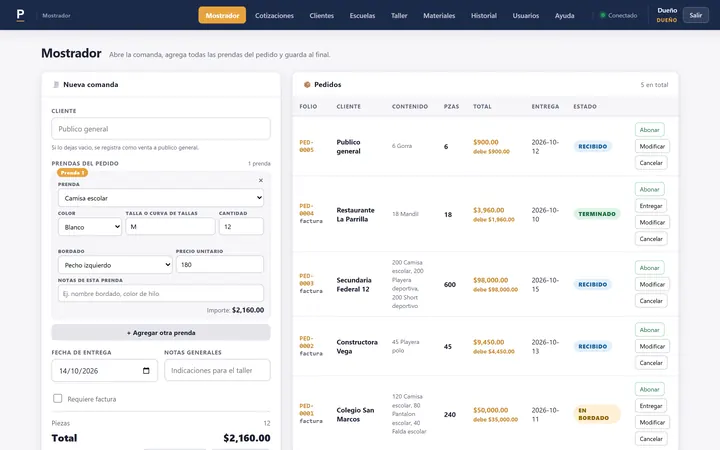Click the Nueva comanda receipt icon
This screenshot has width=720, height=450.
coord(56,84)
